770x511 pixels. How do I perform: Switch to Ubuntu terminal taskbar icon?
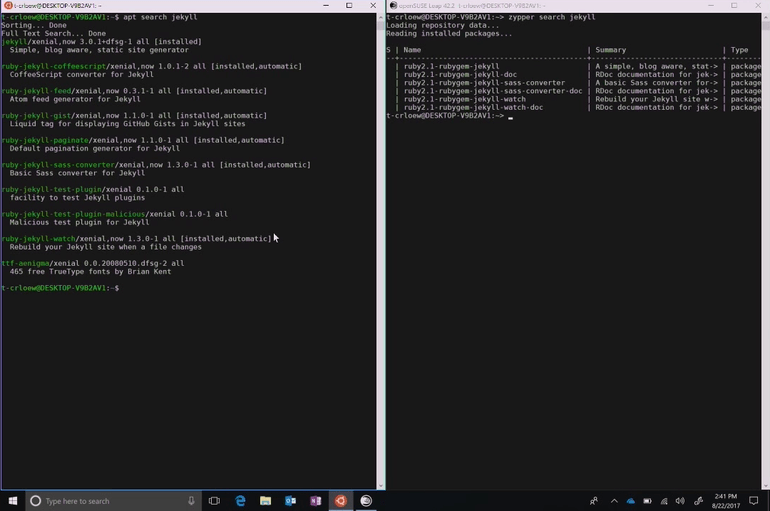click(341, 500)
